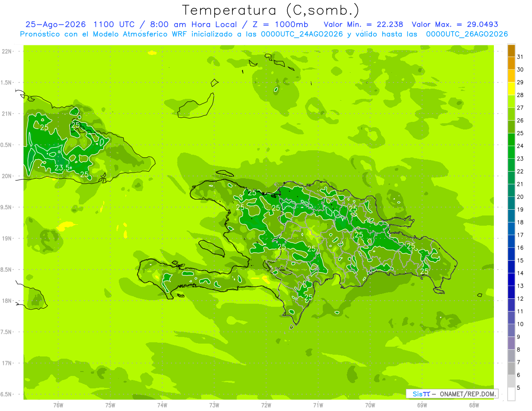Click the dark blue 13 degree legend swatch
This screenshot has height=411, width=532.
[x=511, y=280]
